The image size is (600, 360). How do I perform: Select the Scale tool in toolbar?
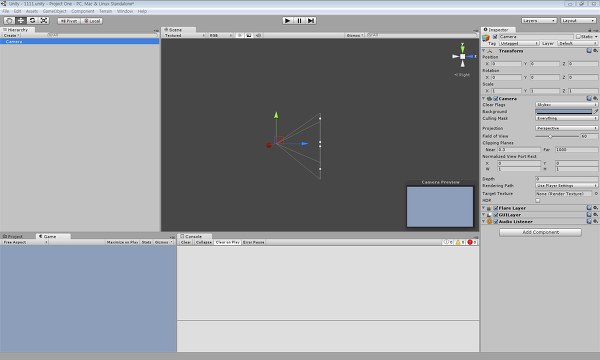tap(44, 21)
